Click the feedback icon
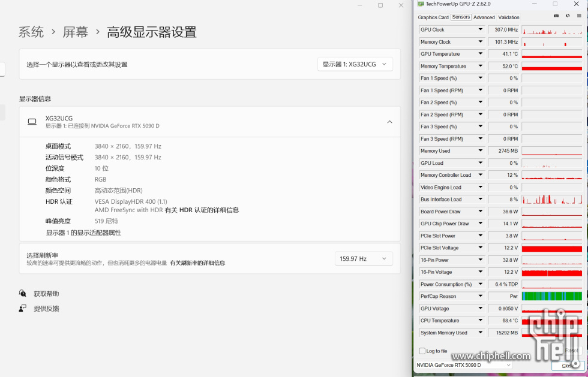 tap(23, 309)
